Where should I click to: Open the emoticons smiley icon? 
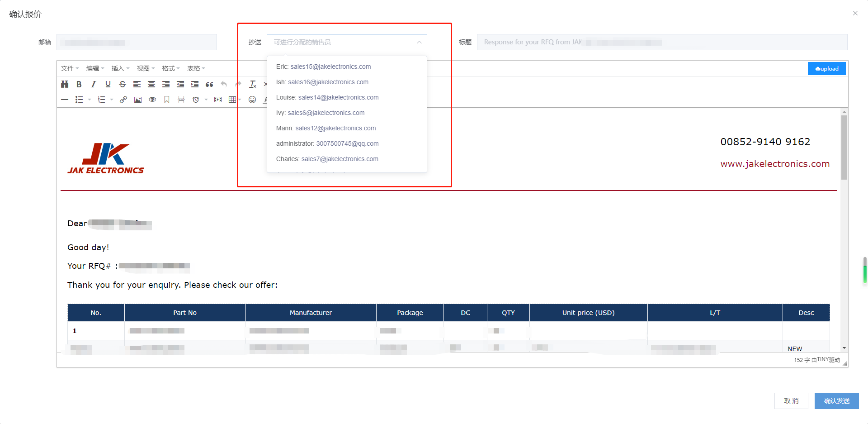pos(252,100)
